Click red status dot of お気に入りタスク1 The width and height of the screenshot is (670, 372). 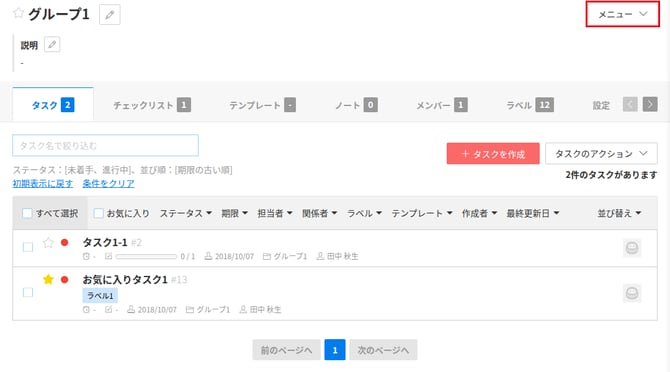coord(65,280)
